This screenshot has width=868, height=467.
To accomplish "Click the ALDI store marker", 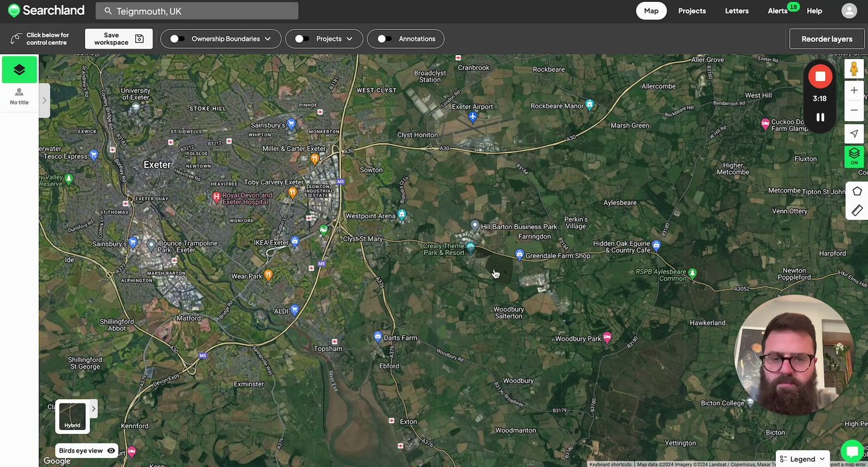I will pyautogui.click(x=295, y=309).
